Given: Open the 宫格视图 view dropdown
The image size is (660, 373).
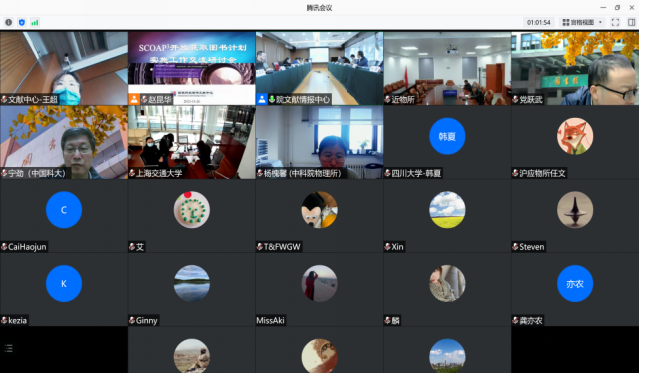Looking at the screenshot, I should pyautogui.click(x=583, y=22).
